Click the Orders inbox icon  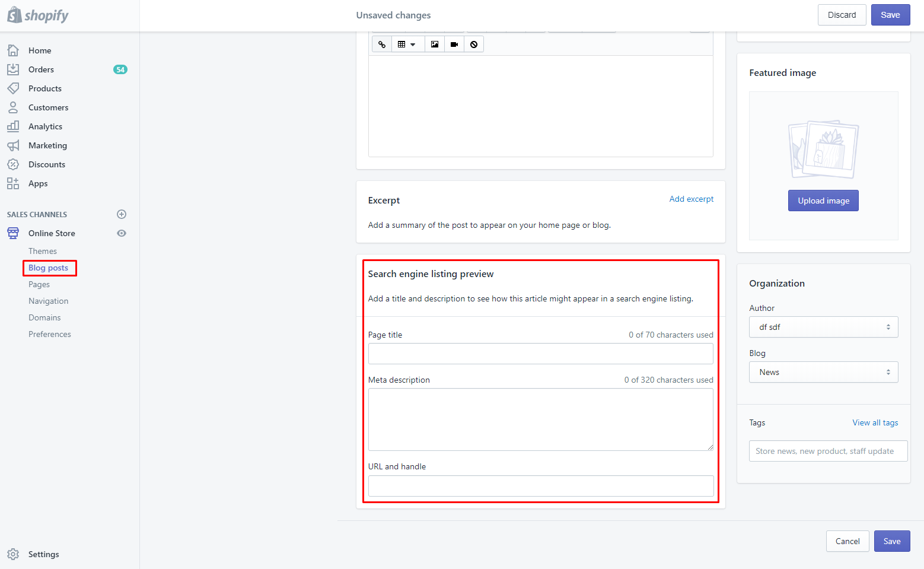[x=13, y=69]
